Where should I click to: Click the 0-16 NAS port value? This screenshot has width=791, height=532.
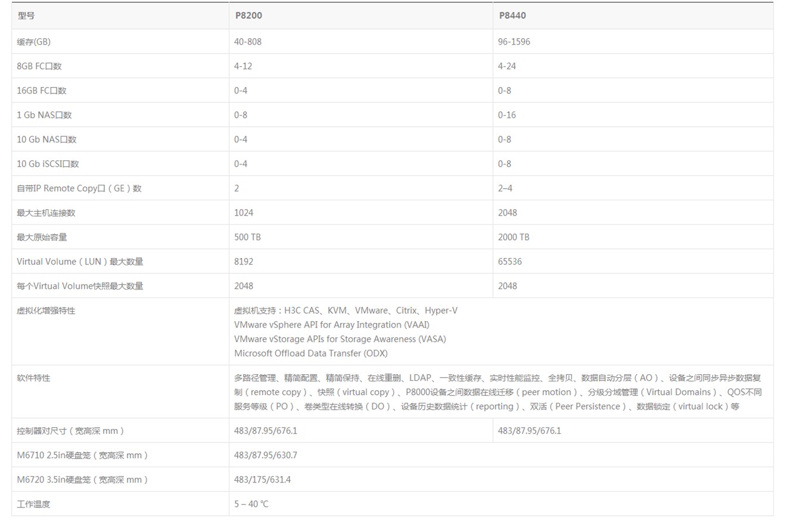507,115
